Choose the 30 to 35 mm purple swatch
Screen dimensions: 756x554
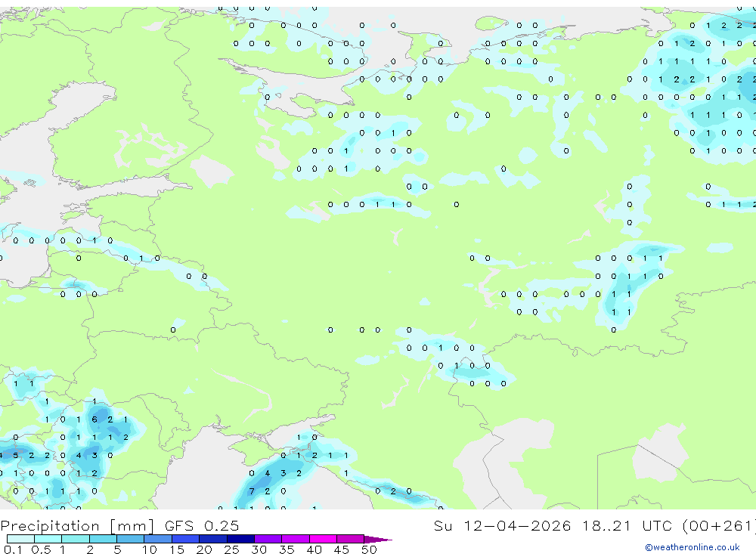[268, 539]
